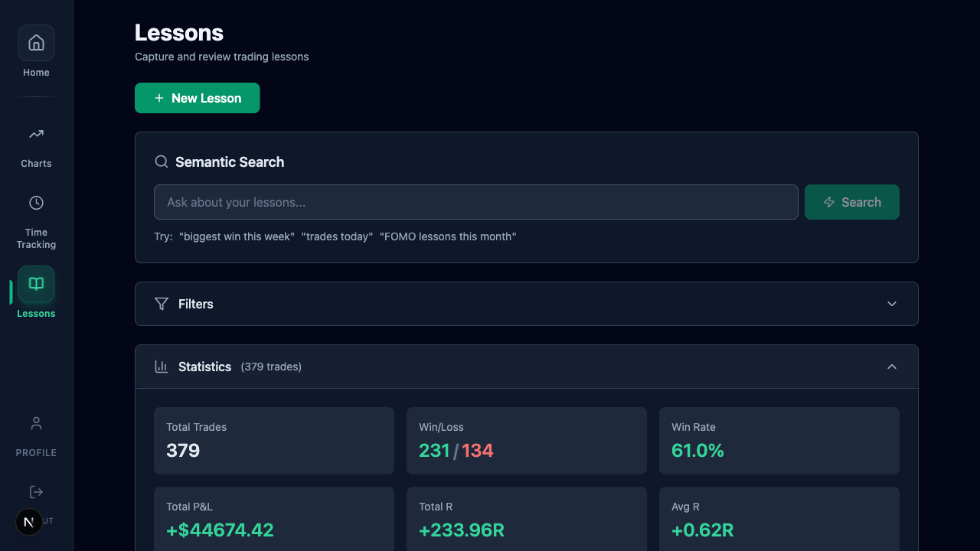
Task: Open Time Tracking clock icon
Action: pos(36,203)
